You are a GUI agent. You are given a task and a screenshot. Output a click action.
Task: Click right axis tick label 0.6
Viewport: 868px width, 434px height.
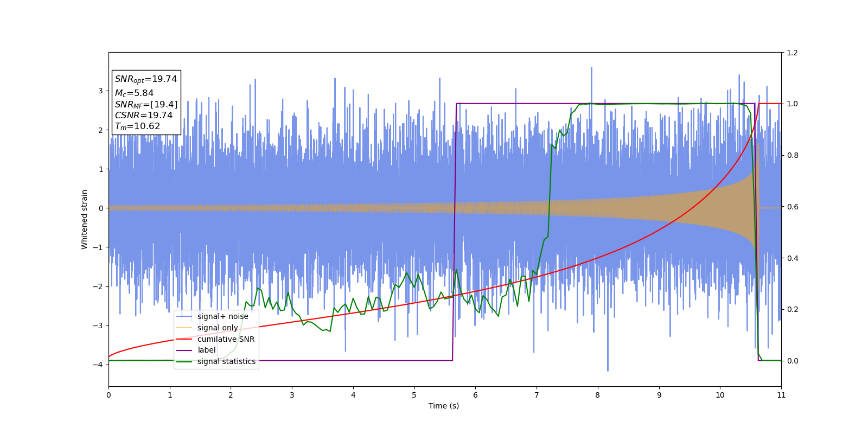792,207
